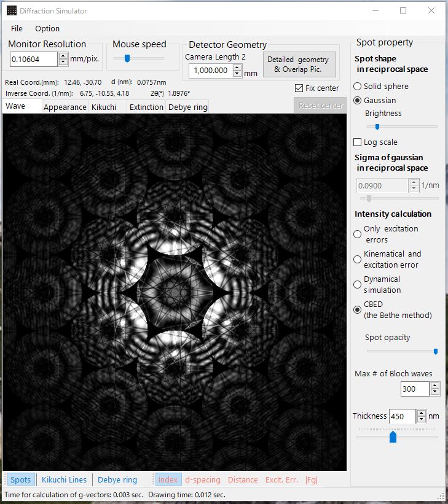Select Gaussian spot shape
448x504 pixels.
[357, 100]
